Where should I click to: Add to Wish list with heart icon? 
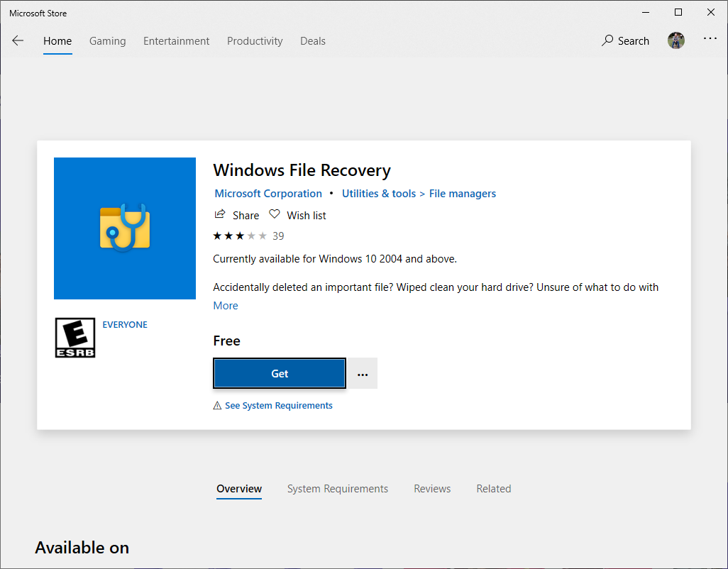[x=275, y=214]
